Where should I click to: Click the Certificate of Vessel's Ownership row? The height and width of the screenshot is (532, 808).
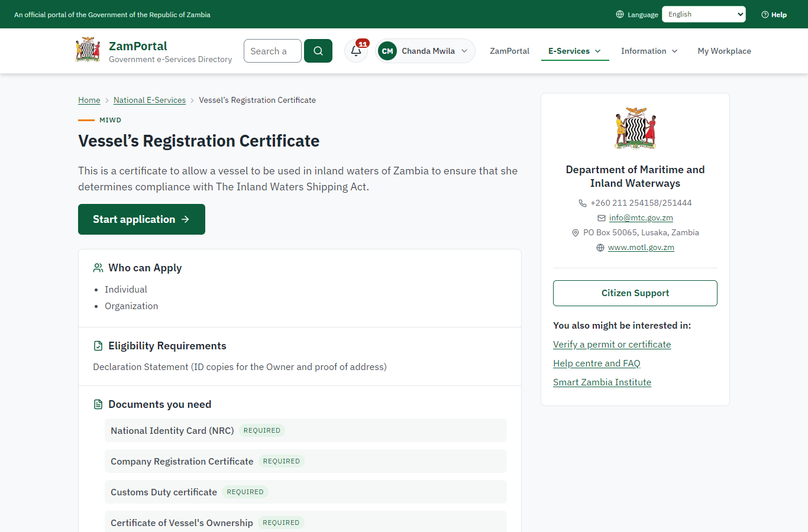tap(306, 523)
